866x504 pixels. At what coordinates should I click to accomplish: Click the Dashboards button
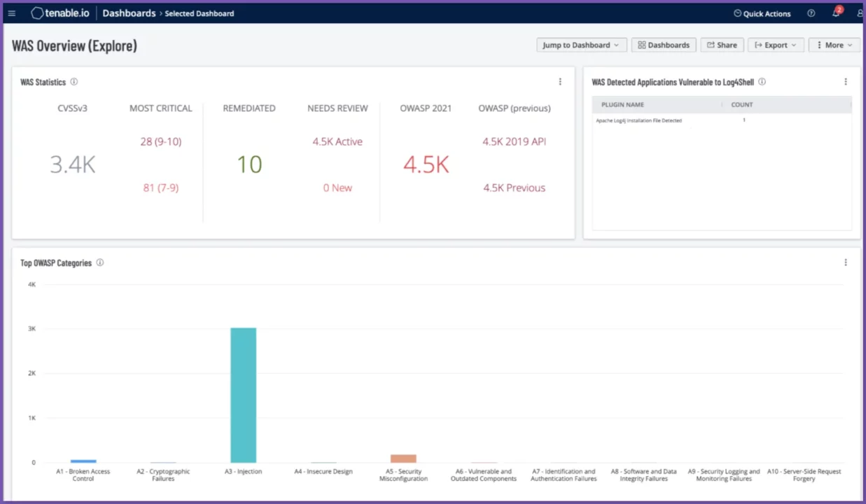tap(663, 45)
